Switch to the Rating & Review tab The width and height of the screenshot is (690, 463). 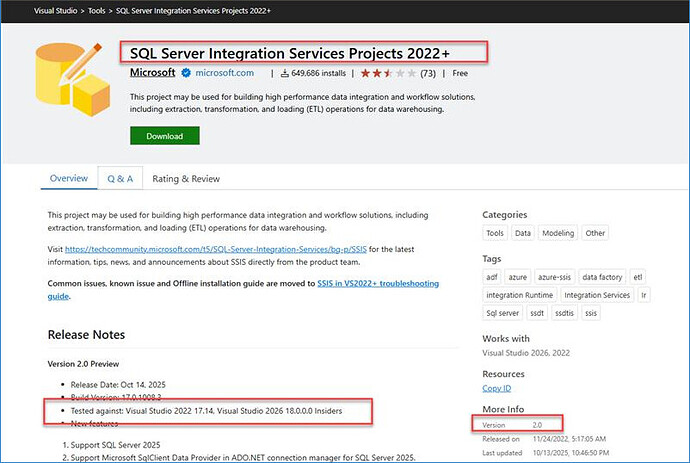tap(186, 178)
